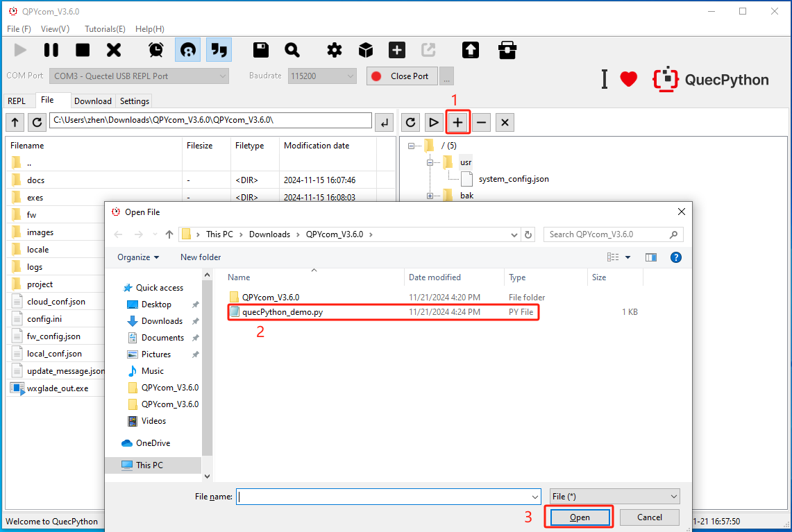The width and height of the screenshot is (792, 532).
Task: Click Open button in the dialog
Action: pyautogui.click(x=580, y=517)
